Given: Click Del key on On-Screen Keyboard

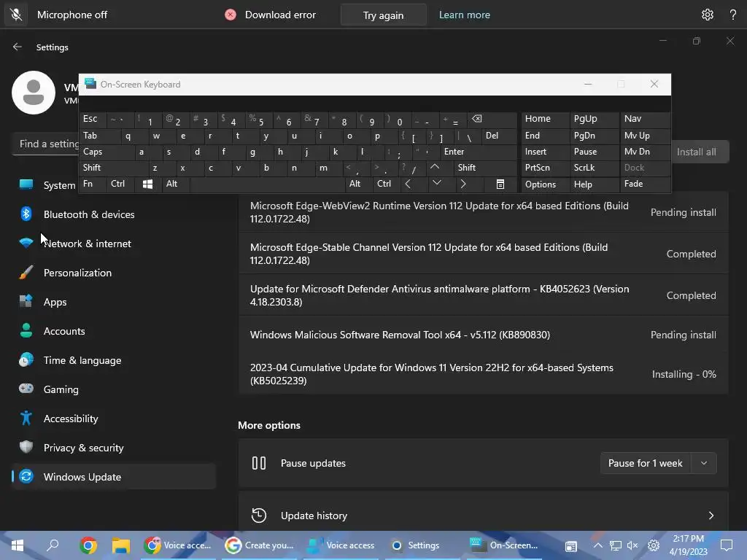Looking at the screenshot, I should [x=500, y=135].
